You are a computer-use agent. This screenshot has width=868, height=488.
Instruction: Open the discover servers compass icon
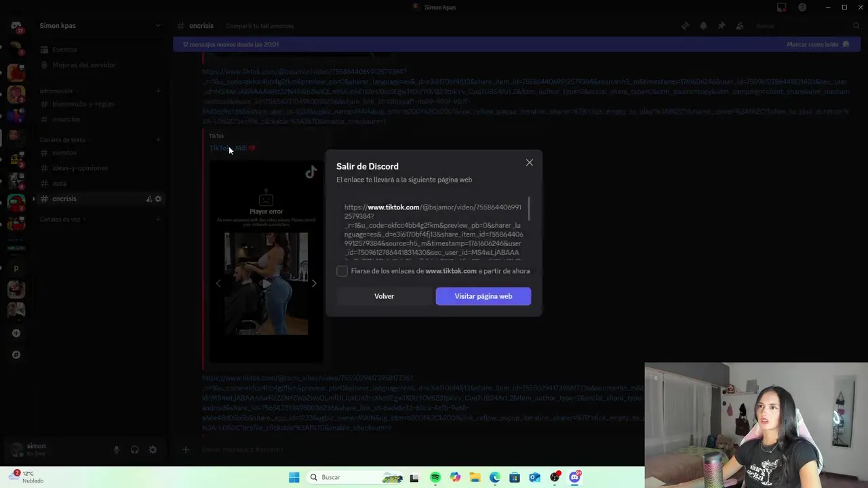click(x=16, y=354)
